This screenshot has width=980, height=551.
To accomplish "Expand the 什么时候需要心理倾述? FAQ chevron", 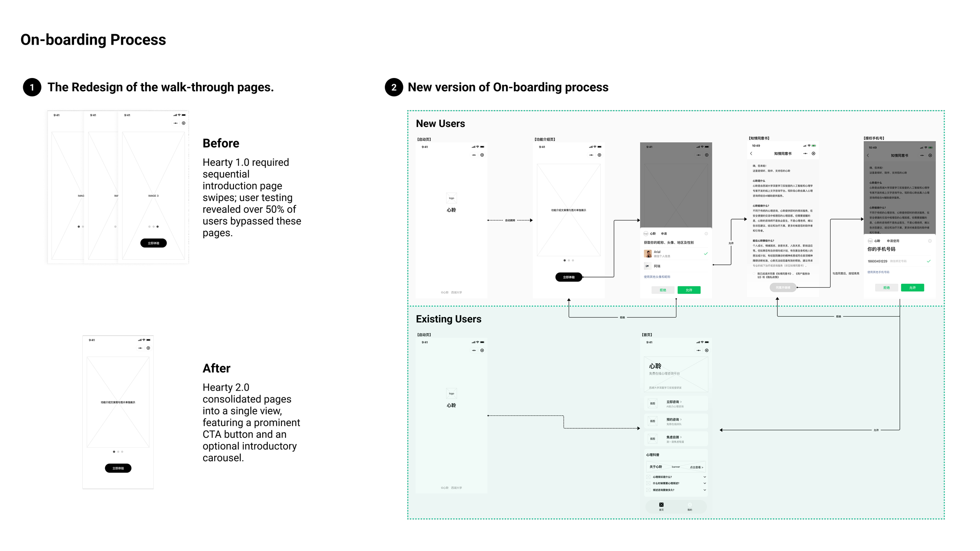I will click(704, 483).
